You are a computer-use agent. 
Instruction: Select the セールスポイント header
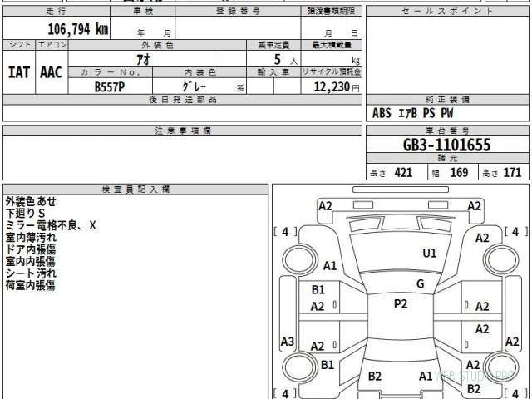(447, 11)
